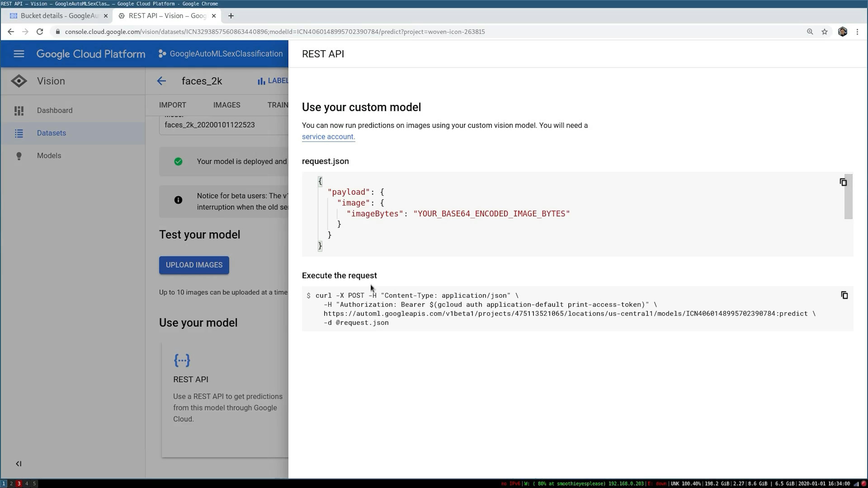Switch to the TRAIN tab
The height and width of the screenshot is (488, 868).
(278, 105)
